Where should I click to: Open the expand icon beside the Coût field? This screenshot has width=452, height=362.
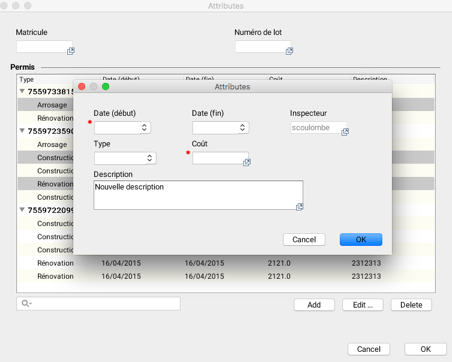pos(247,162)
